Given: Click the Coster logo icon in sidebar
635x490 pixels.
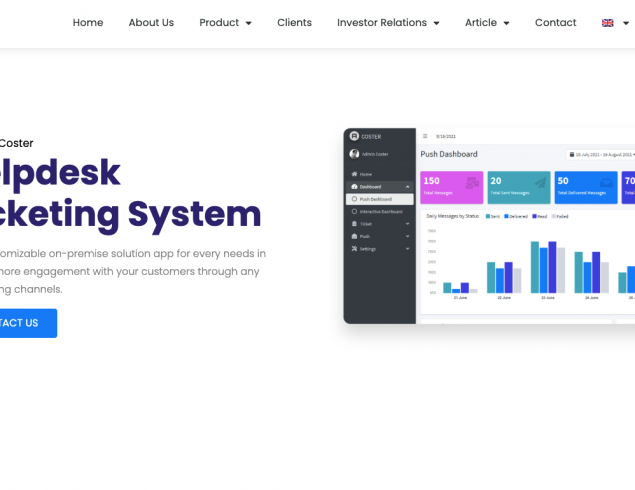Looking at the screenshot, I should pos(354,136).
